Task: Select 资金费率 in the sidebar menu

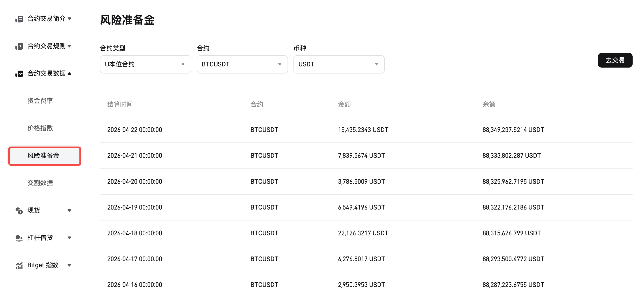Action: 40,101
